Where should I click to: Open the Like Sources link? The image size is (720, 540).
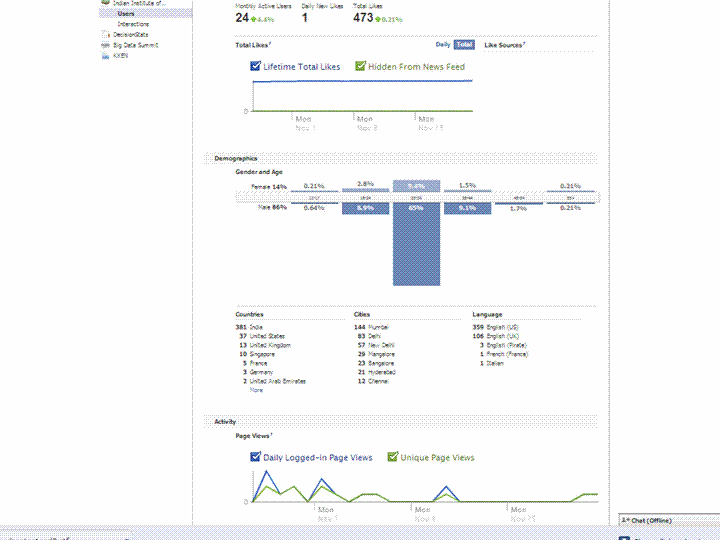click(503, 45)
